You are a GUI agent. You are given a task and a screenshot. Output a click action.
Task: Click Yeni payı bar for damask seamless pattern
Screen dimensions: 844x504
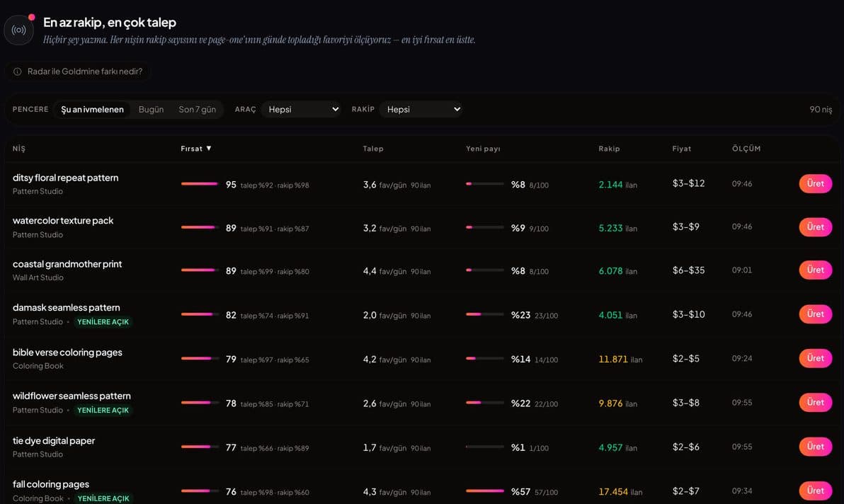[x=485, y=315]
